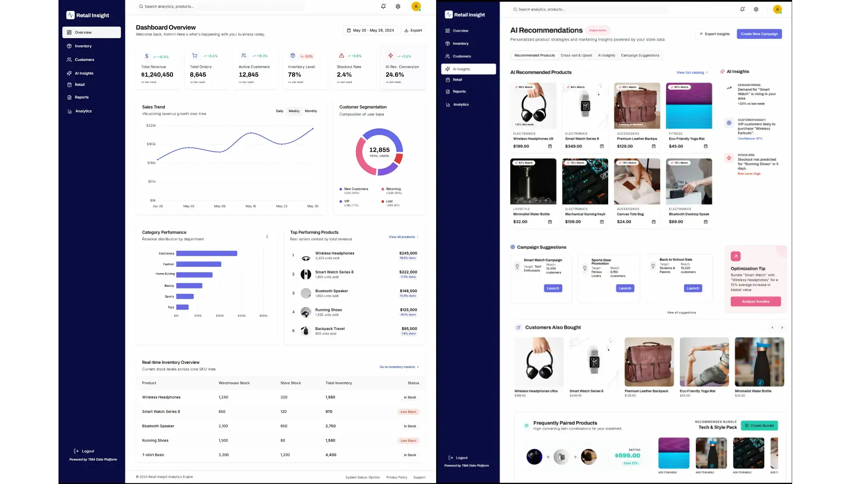Switch Sales Trend to Daily view
868x484 pixels.
coord(280,111)
